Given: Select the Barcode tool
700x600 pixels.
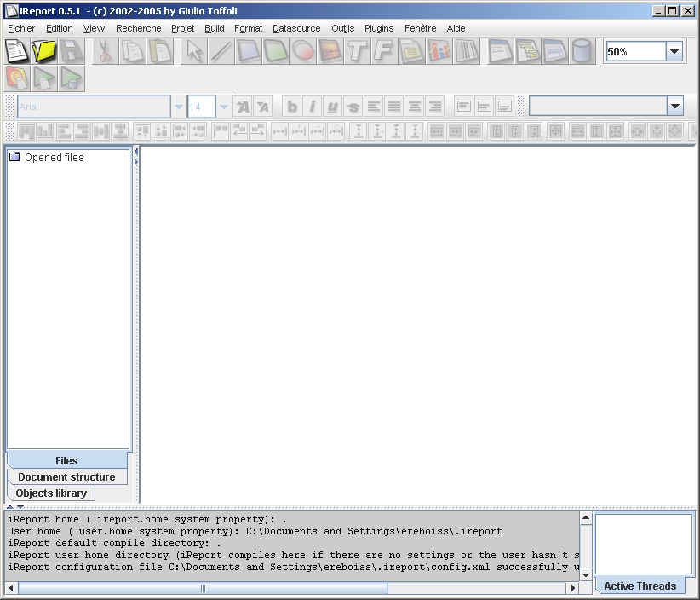Looking at the screenshot, I should (466, 51).
